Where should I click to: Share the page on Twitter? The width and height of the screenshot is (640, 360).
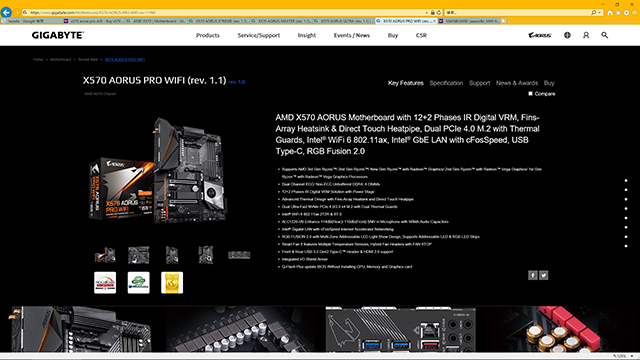click(544, 275)
